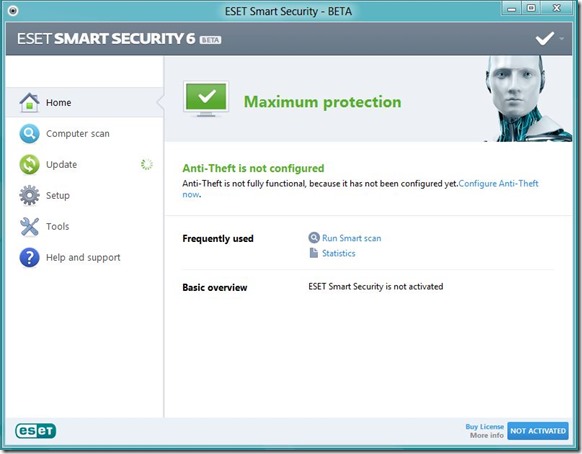Click the Run Smart scan link

[352, 238]
